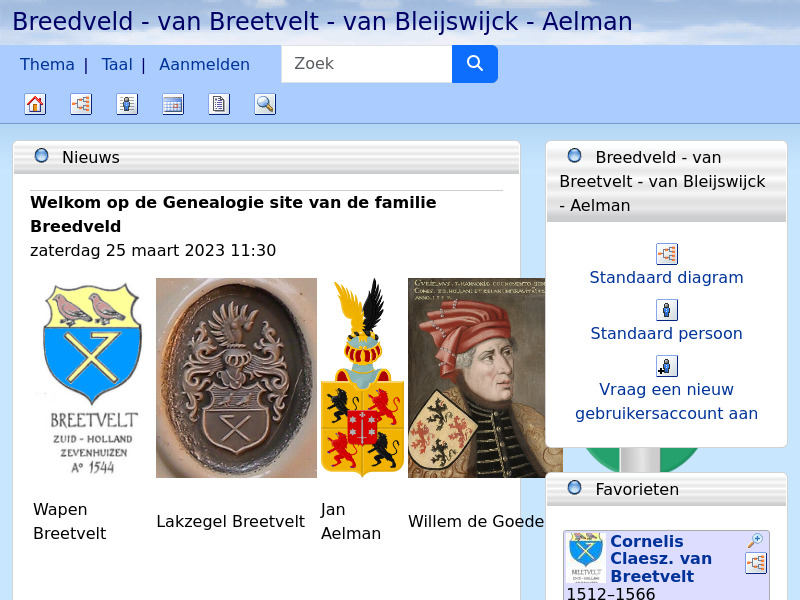Select the pedigree diagram toolbar icon
This screenshot has height=600, width=800.
[x=81, y=103]
